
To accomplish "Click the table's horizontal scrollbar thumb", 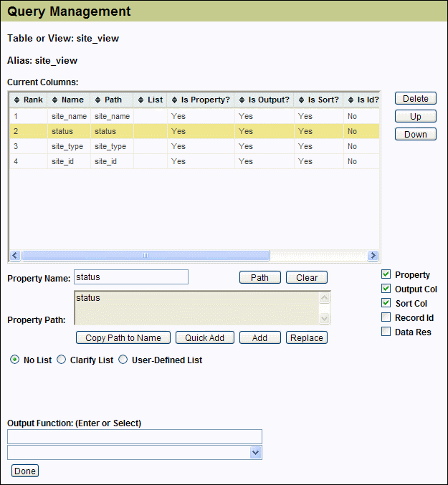I will tap(146, 256).
